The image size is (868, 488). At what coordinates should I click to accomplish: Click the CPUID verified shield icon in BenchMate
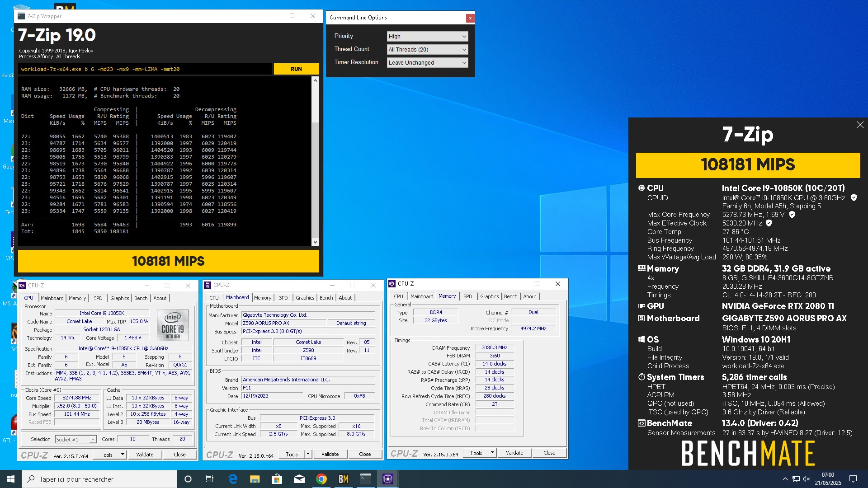point(854,197)
